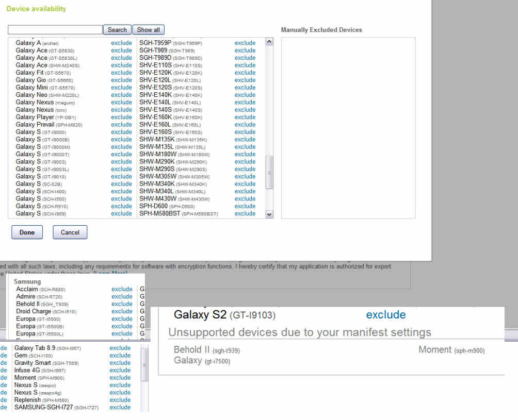Exclude the Galaxy A (archer) device
Image resolution: width=518 pixels, height=420 pixels.
tap(122, 43)
